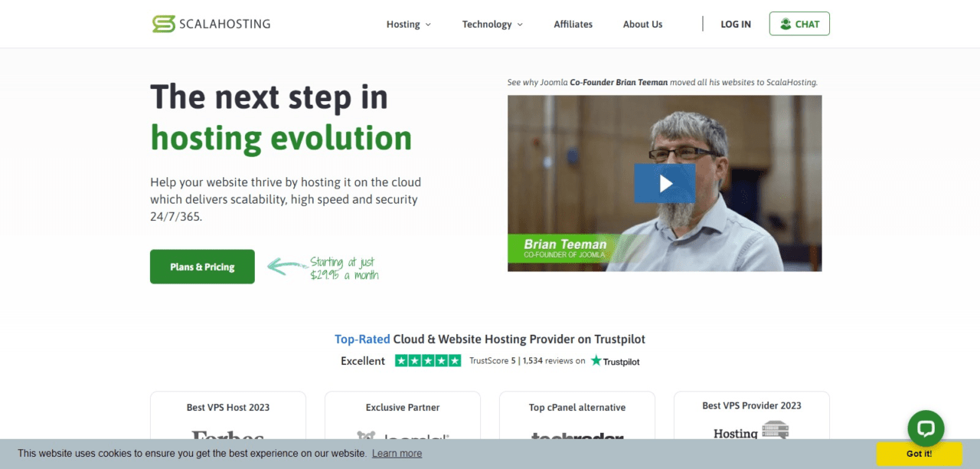Select the Best VPS Host 2023 card

pyautogui.click(x=228, y=415)
